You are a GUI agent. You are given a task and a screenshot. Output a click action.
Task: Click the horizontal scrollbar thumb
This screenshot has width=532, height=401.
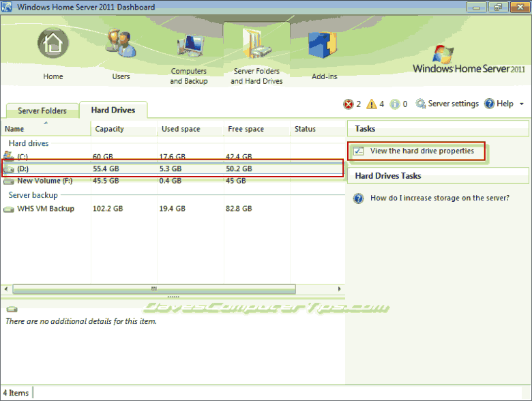(x=154, y=289)
